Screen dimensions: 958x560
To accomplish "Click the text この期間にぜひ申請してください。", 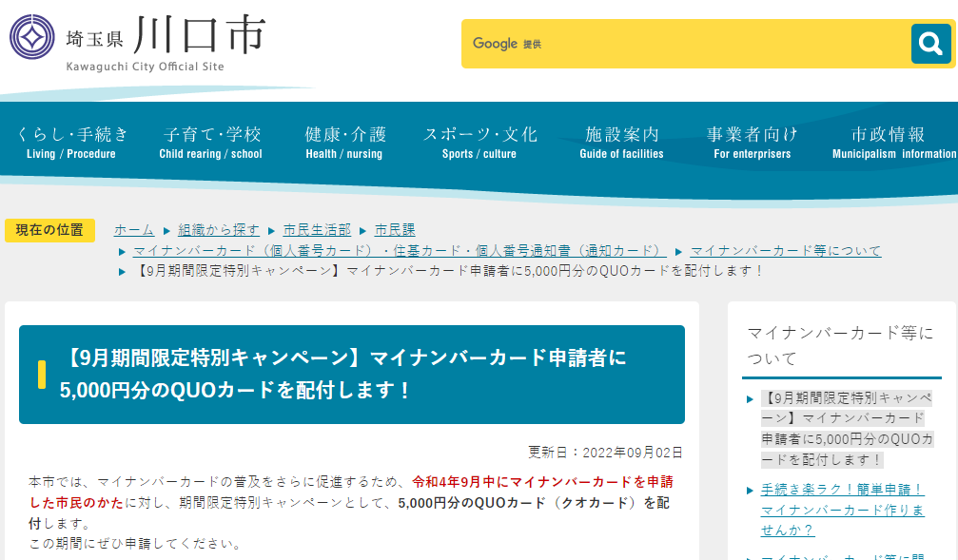I will [136, 544].
